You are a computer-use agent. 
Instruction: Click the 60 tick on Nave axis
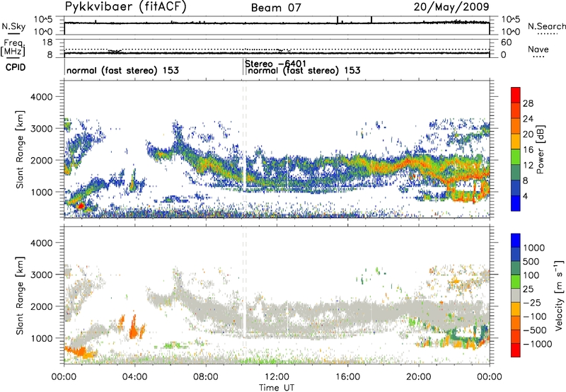[x=506, y=42]
